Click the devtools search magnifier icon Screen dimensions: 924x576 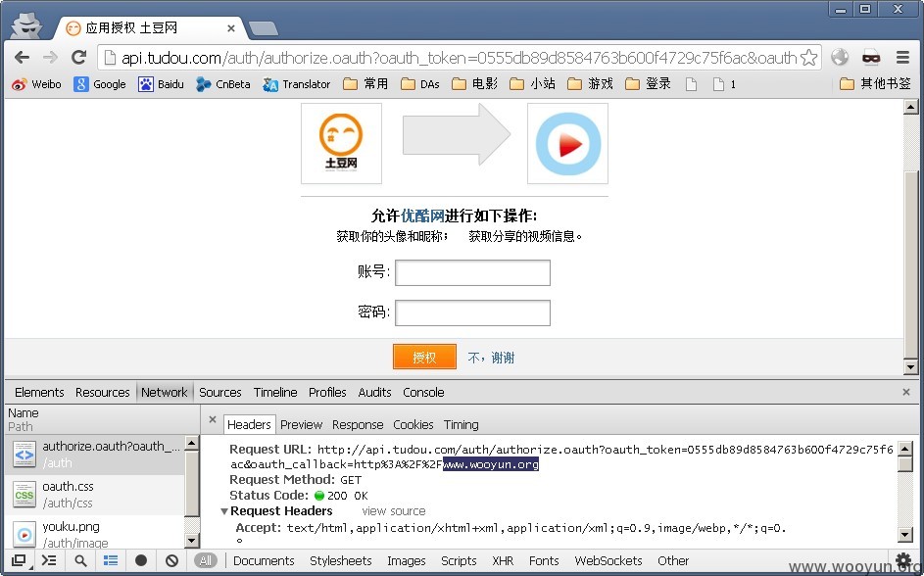(x=80, y=560)
